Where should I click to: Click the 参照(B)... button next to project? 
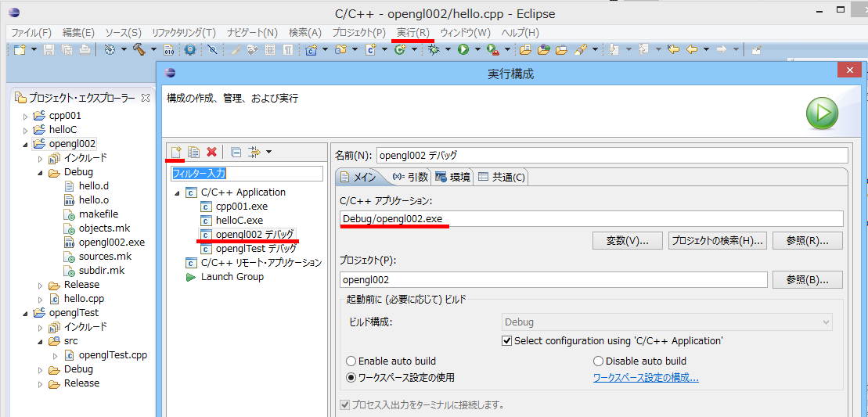click(807, 280)
